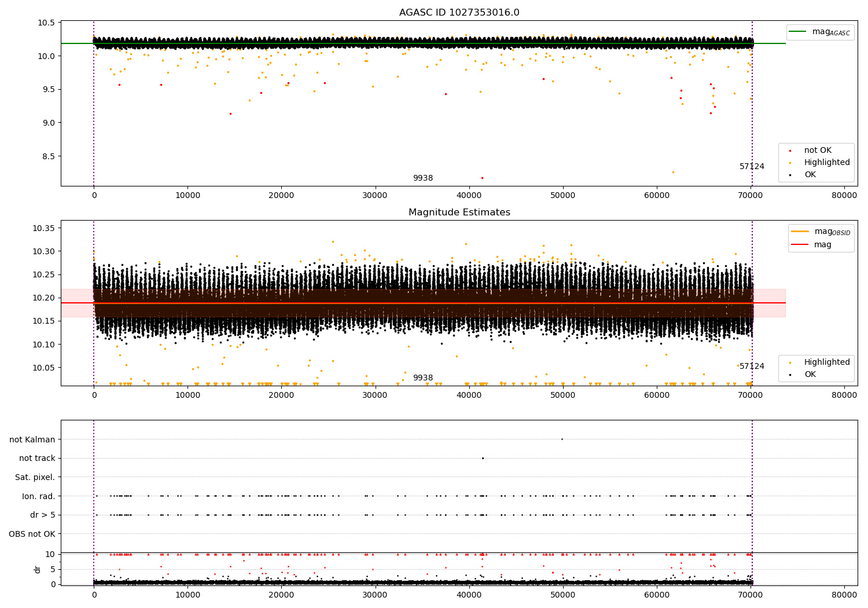Click the "10.25" y-tick label
Viewport: 868px width, 608px height.
[44, 274]
